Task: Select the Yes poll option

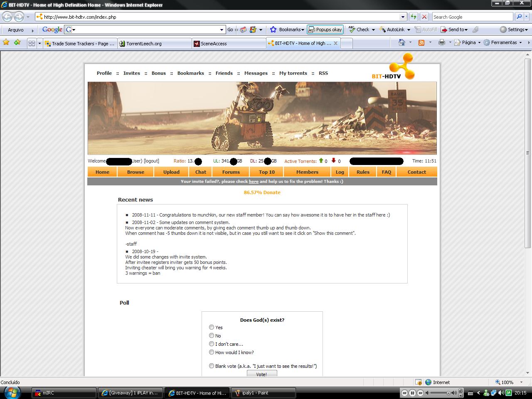Action: 212,327
